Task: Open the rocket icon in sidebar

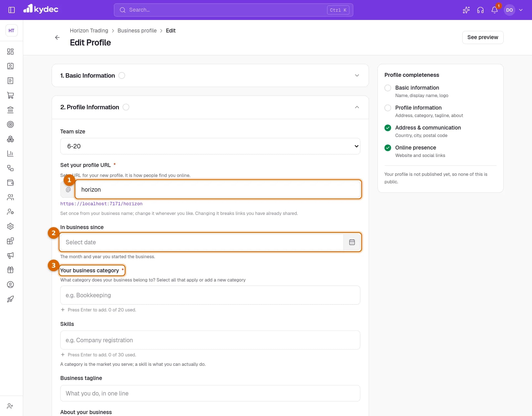Action: tap(10, 299)
